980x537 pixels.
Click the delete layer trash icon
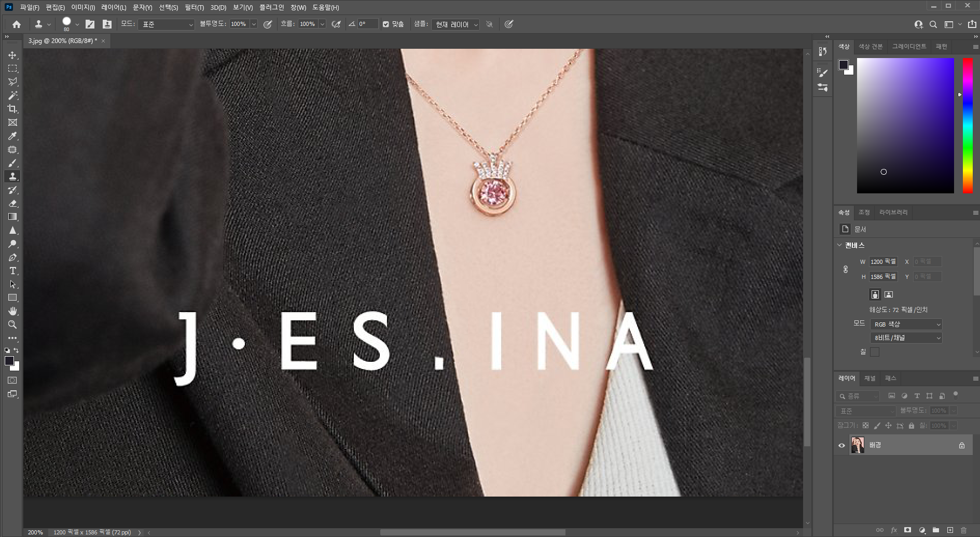coord(964,530)
